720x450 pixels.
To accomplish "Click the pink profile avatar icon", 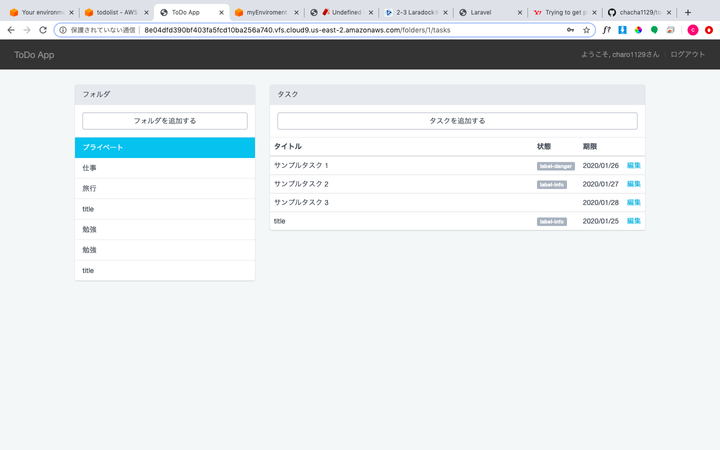I will (x=693, y=30).
